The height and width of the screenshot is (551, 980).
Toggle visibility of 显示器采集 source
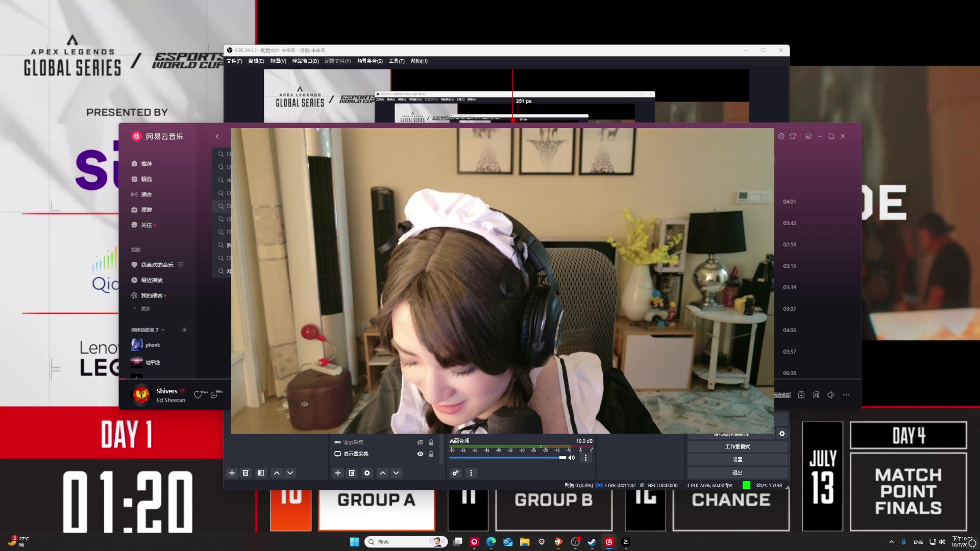point(420,454)
